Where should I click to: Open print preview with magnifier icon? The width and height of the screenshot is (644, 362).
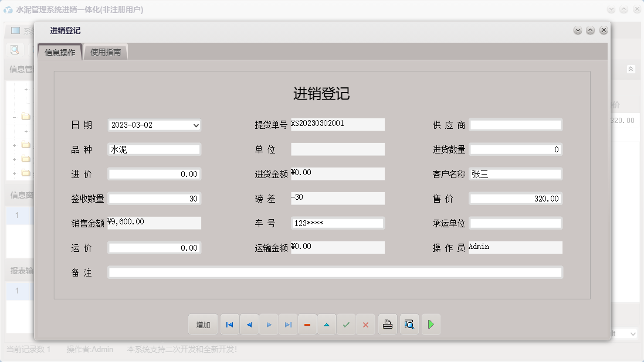tap(409, 324)
